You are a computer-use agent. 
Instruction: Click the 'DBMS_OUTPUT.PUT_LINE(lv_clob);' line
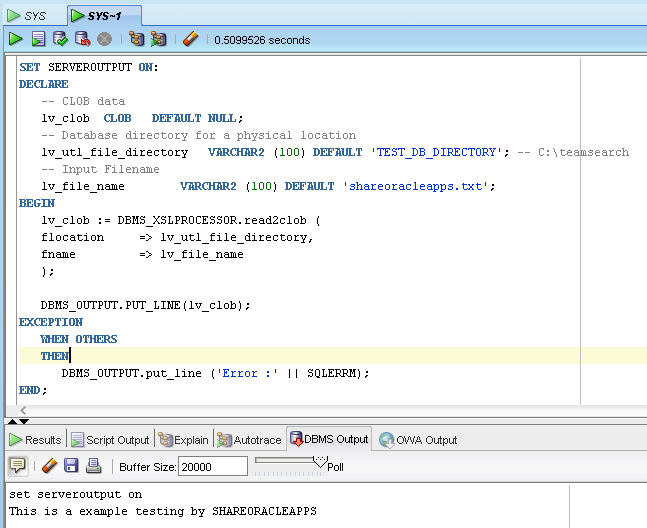tap(145, 305)
